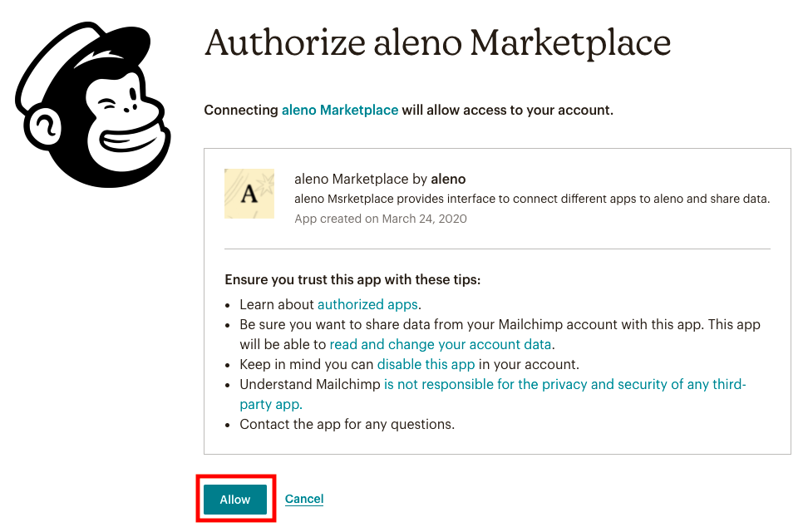Open the disable this app link
The image size is (808, 532).
click(426, 364)
